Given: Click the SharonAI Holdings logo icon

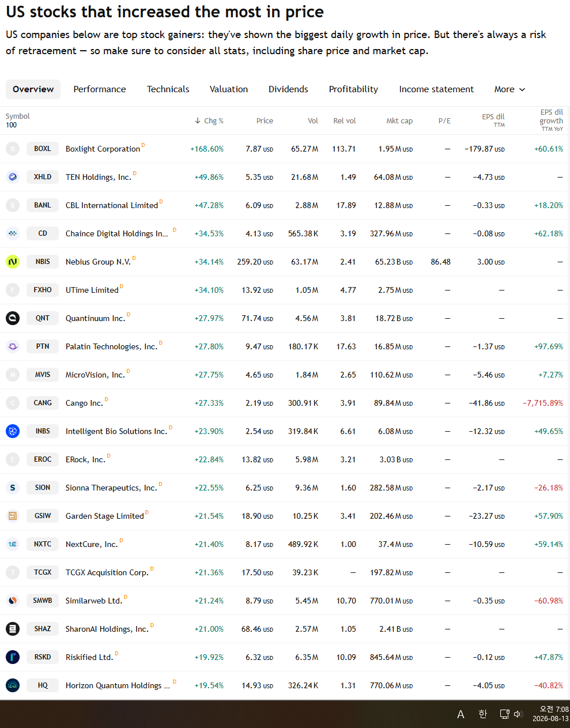Looking at the screenshot, I should [13, 629].
